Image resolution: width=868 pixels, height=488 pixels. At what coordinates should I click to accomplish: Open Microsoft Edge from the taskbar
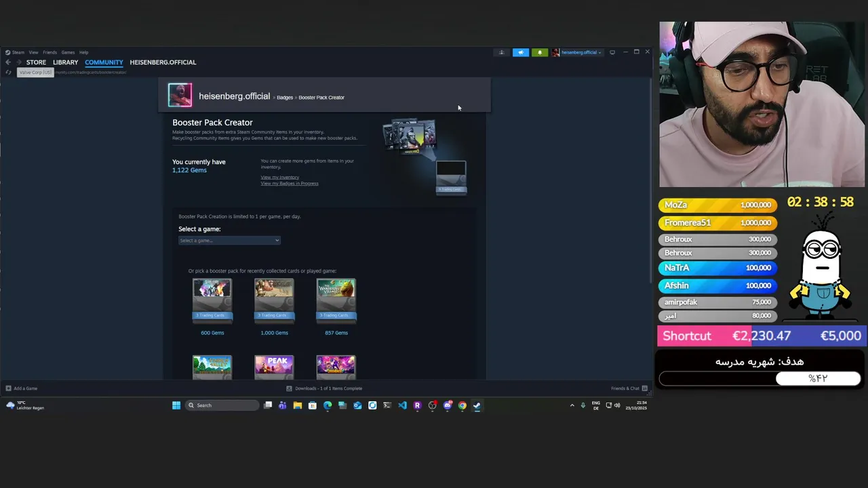(x=328, y=405)
